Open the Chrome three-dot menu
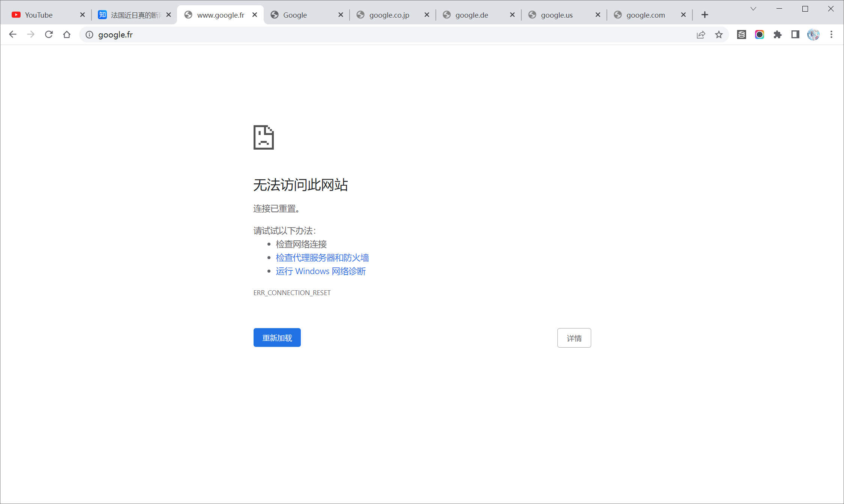 tap(832, 35)
